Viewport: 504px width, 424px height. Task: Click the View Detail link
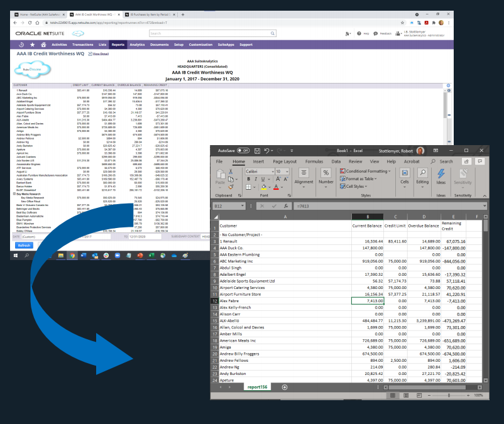(x=101, y=55)
